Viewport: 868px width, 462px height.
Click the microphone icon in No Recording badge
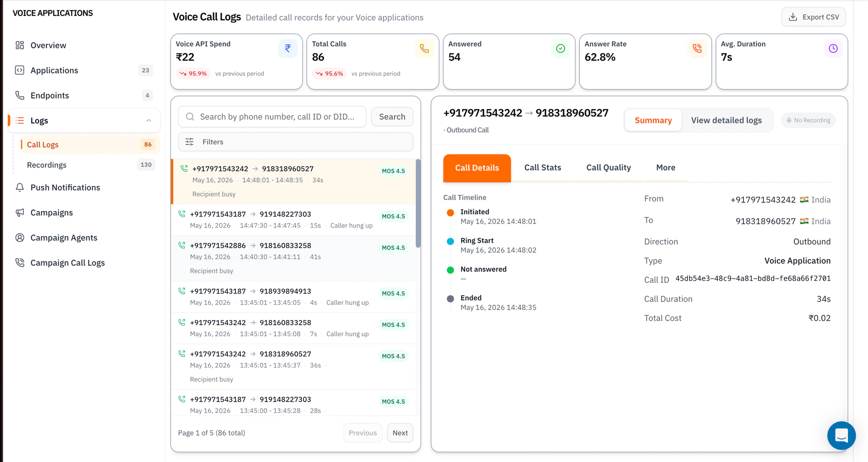pos(789,120)
